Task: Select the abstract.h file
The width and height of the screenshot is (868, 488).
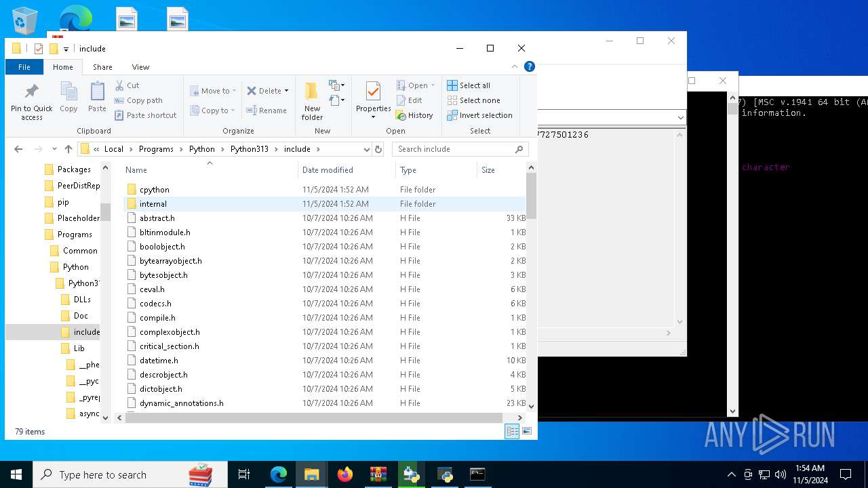Action: point(325,218)
